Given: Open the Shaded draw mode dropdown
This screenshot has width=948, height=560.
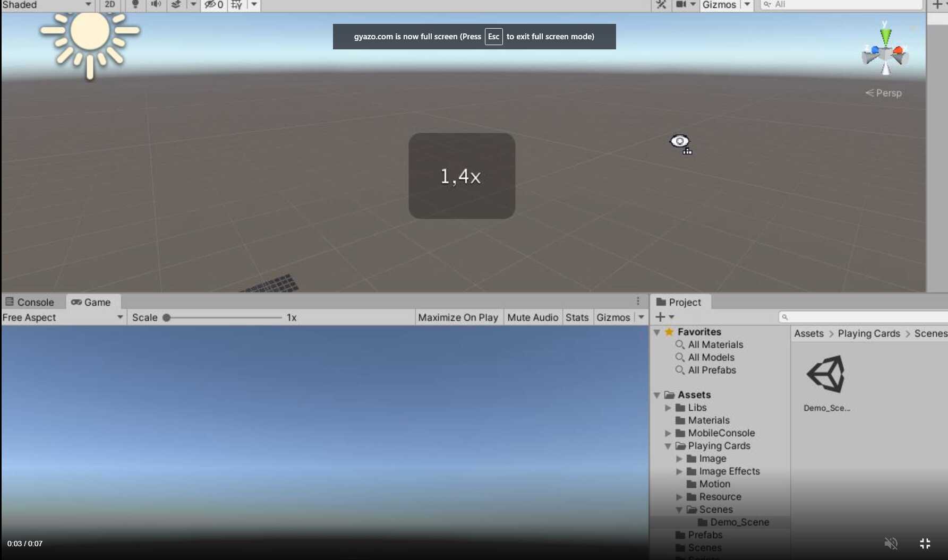Looking at the screenshot, I should coord(47,5).
